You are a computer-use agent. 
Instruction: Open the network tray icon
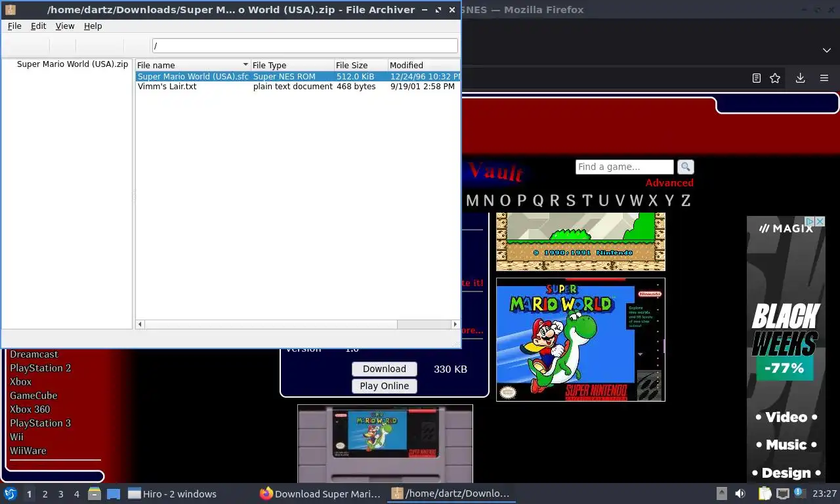click(x=782, y=493)
